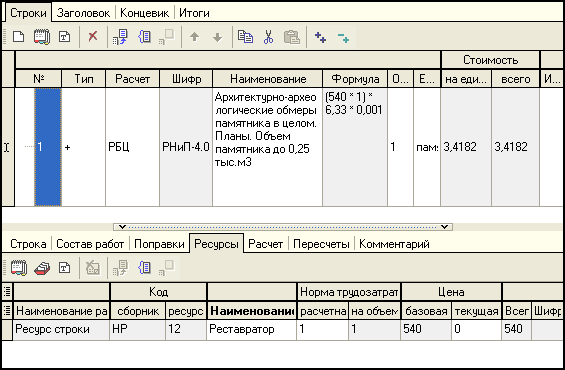Screen dimensions: 565x370
Task: Delete row with the red X icon
Action: pyautogui.click(x=93, y=36)
